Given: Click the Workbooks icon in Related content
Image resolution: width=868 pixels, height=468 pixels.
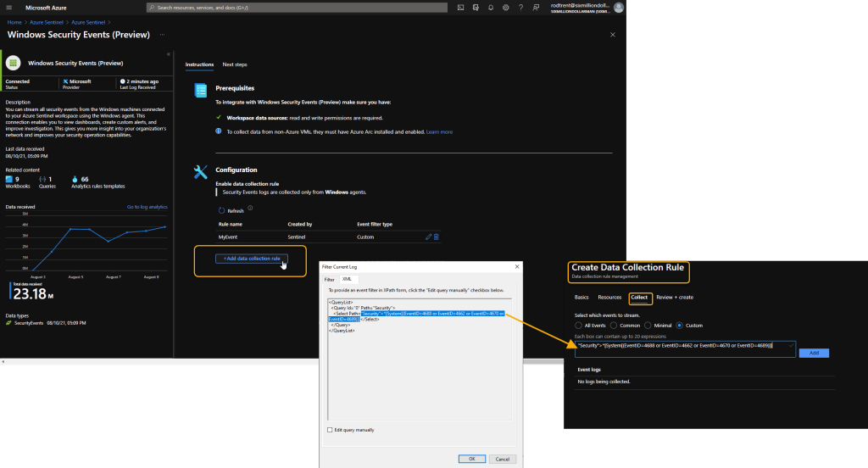Looking at the screenshot, I should click(x=8, y=180).
